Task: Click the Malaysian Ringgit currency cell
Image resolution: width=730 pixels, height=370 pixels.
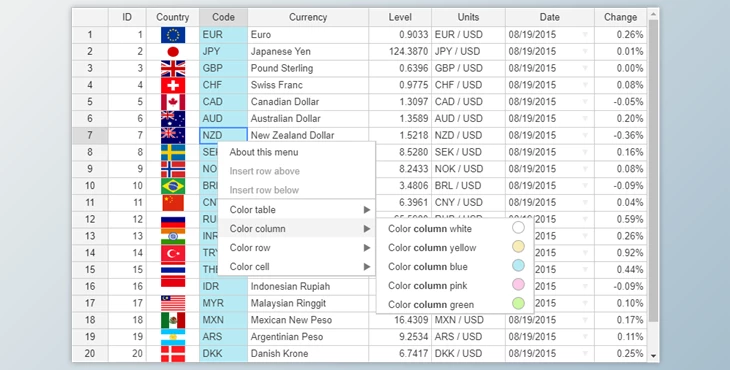Action: point(308,303)
